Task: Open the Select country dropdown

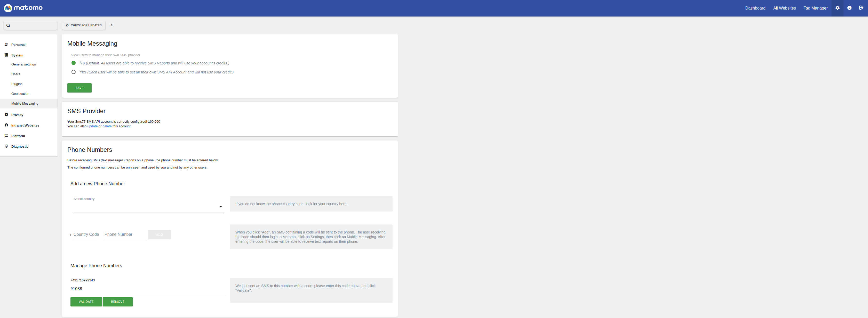Action: tap(148, 207)
